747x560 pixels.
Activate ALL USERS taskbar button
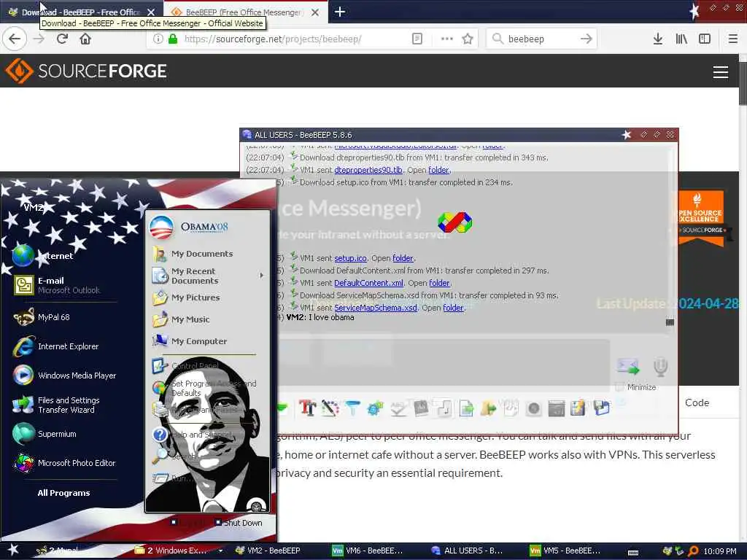467,551
